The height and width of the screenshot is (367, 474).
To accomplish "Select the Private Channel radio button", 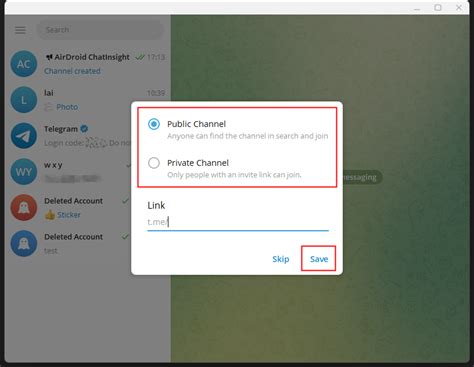I will click(x=154, y=163).
